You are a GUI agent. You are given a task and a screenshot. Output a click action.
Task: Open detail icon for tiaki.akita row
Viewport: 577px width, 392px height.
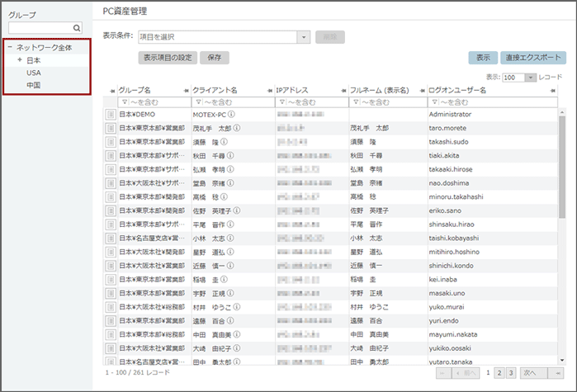pos(111,156)
